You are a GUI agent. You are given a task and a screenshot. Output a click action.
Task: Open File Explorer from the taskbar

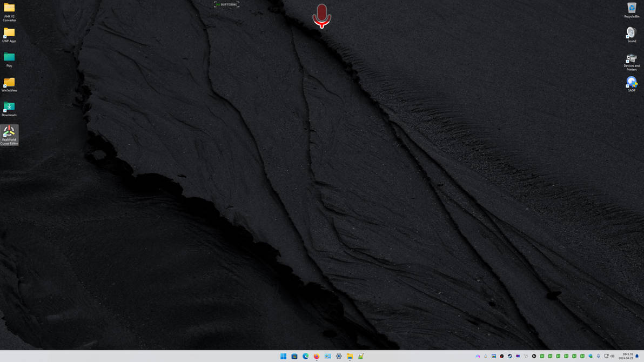coord(350,356)
